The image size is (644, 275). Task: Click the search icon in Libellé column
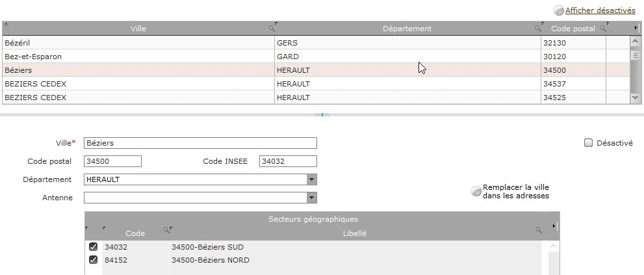539,230
